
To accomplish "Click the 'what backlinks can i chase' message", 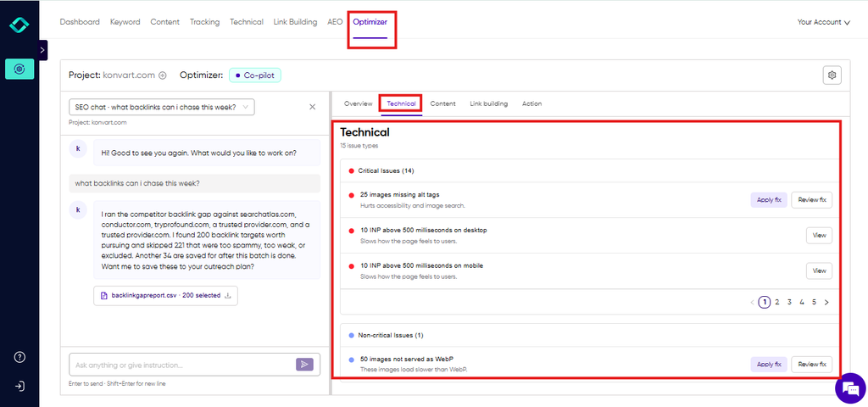I will 194,183.
